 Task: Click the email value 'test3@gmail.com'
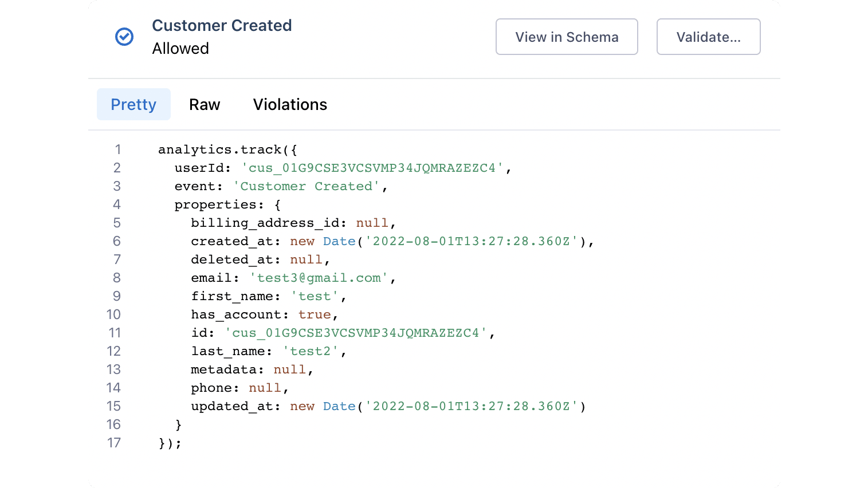(x=322, y=278)
